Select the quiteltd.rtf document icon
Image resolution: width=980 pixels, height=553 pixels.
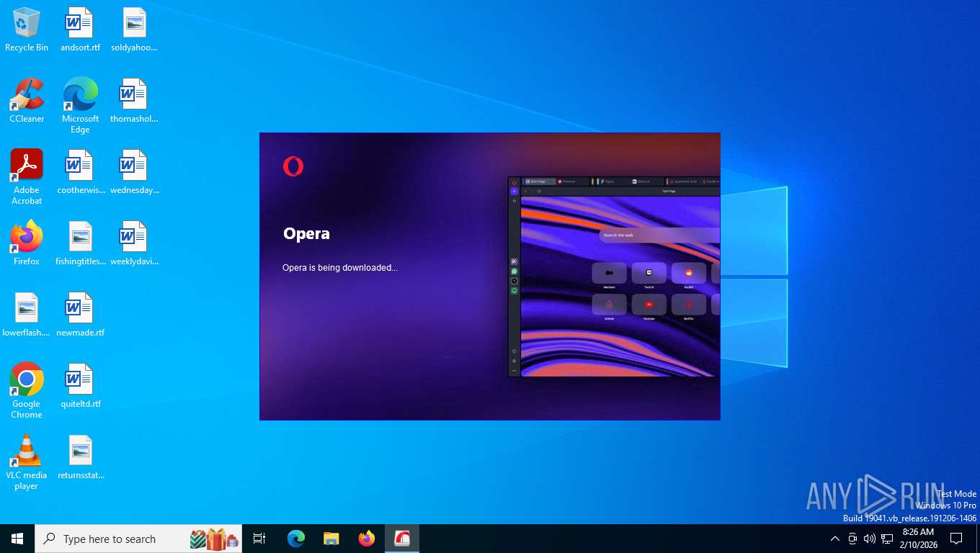(80, 386)
